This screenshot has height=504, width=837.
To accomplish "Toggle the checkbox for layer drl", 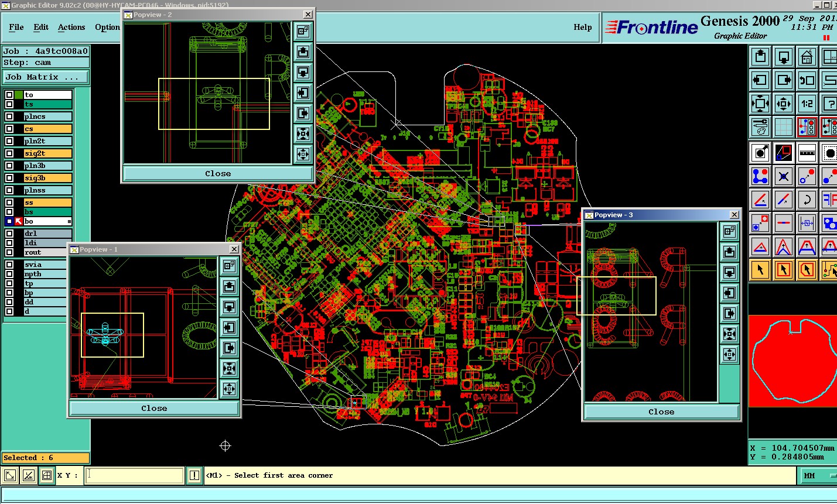I will pos(9,234).
